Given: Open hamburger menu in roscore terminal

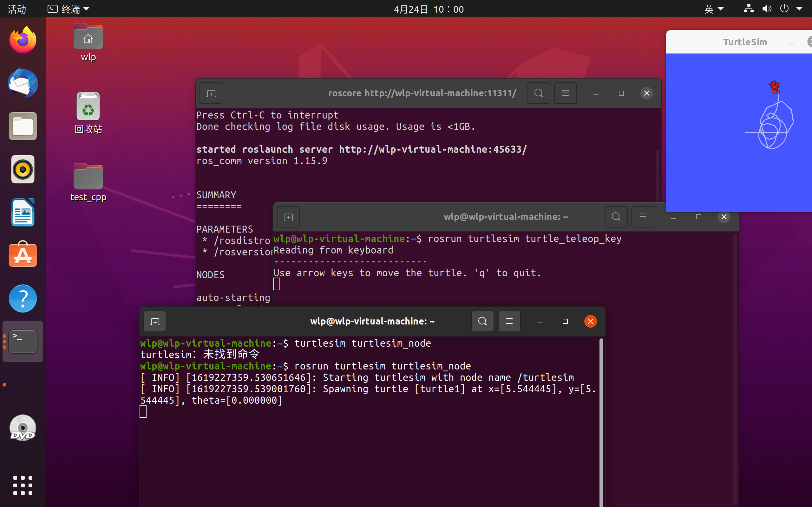Looking at the screenshot, I should point(565,93).
